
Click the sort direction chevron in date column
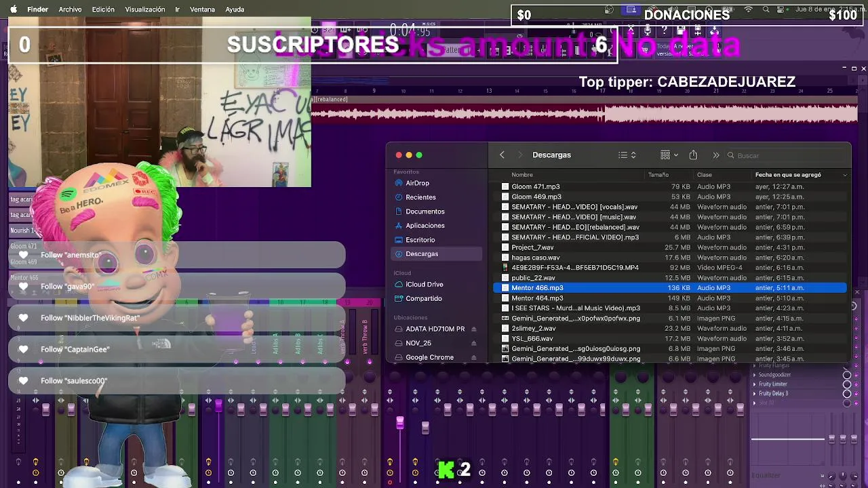pos(845,175)
